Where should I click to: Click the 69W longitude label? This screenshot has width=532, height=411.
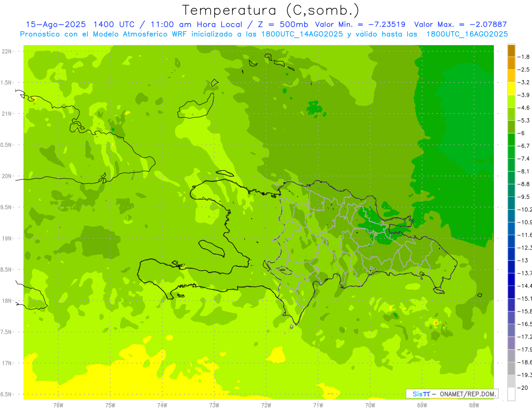pos(422,405)
